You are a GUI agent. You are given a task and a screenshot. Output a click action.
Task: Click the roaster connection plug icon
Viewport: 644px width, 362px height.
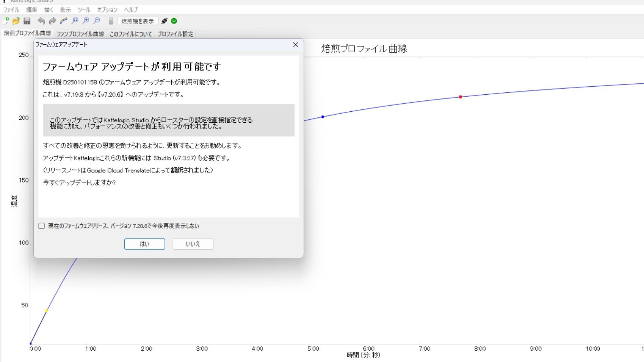pyautogui.click(x=164, y=21)
